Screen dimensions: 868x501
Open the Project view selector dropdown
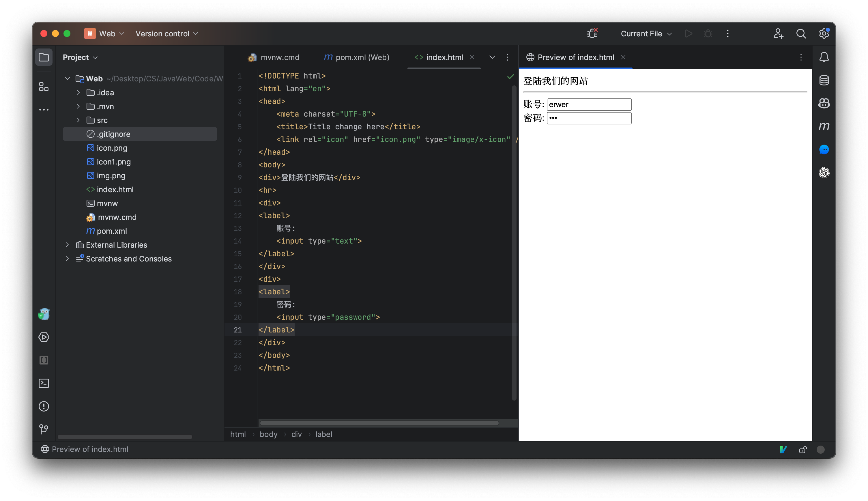[x=80, y=57]
